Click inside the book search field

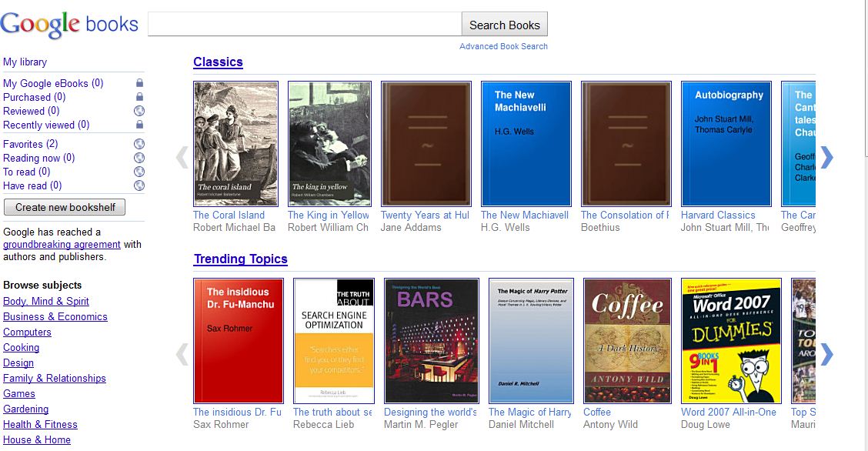tap(305, 24)
